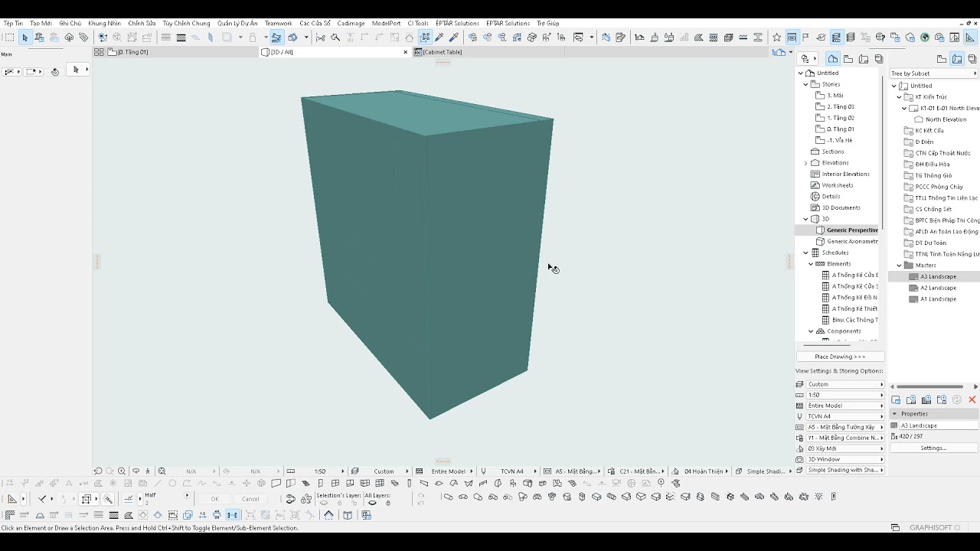The width and height of the screenshot is (980, 551).
Task: Collapse the Schedules tree node
Action: click(805, 253)
